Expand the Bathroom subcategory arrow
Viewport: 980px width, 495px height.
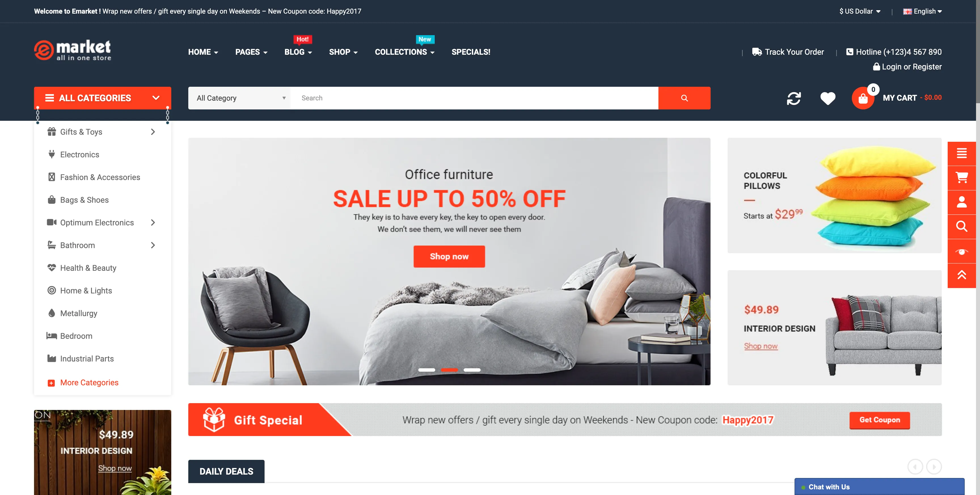pos(153,245)
